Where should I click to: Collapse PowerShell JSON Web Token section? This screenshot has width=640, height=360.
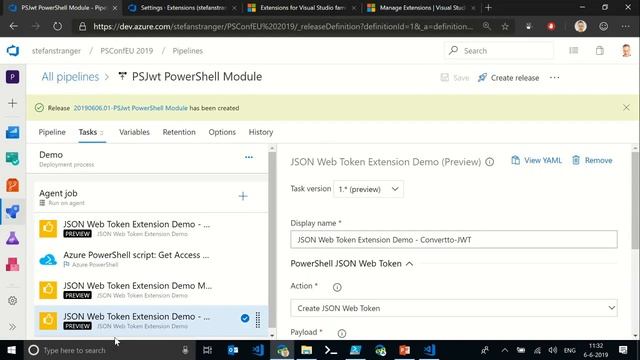tap(351, 264)
